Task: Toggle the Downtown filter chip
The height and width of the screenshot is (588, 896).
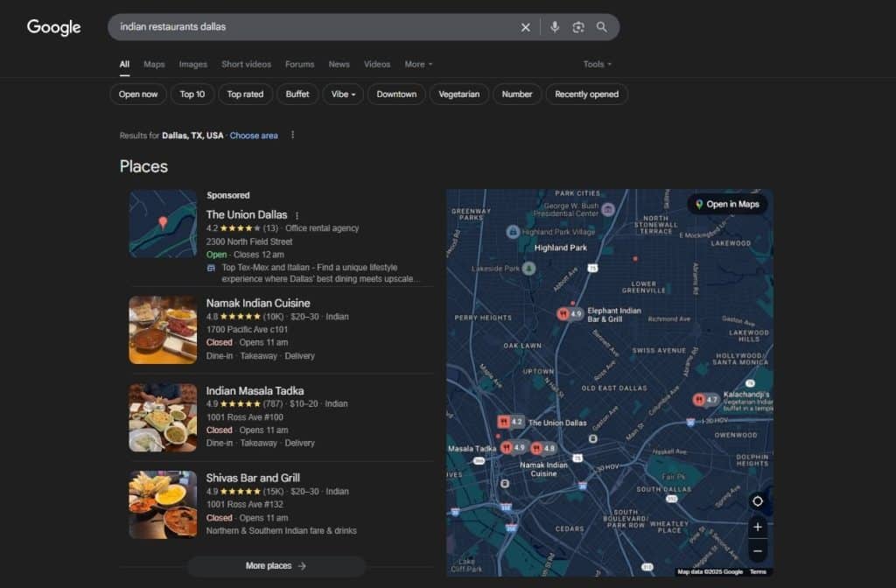Action: tap(396, 94)
